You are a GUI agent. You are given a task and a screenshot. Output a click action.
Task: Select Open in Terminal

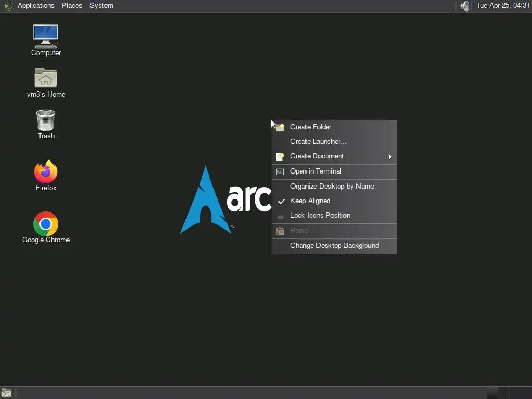(335, 171)
